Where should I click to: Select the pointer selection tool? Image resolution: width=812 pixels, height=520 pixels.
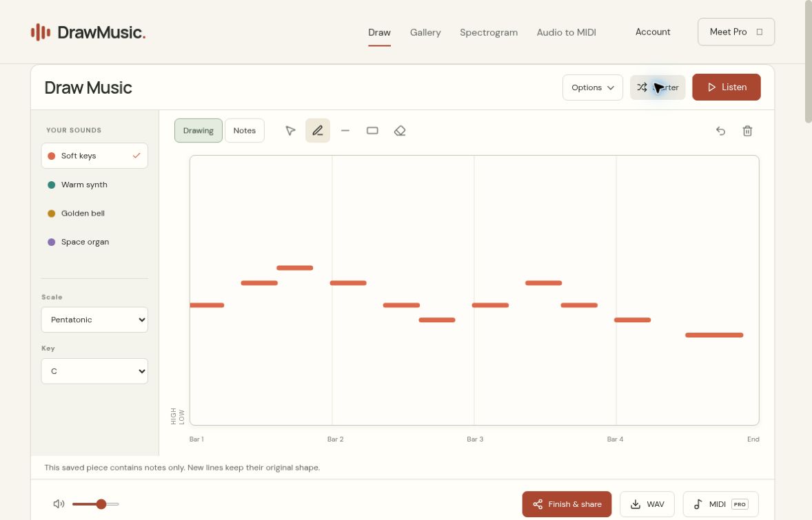(x=290, y=131)
